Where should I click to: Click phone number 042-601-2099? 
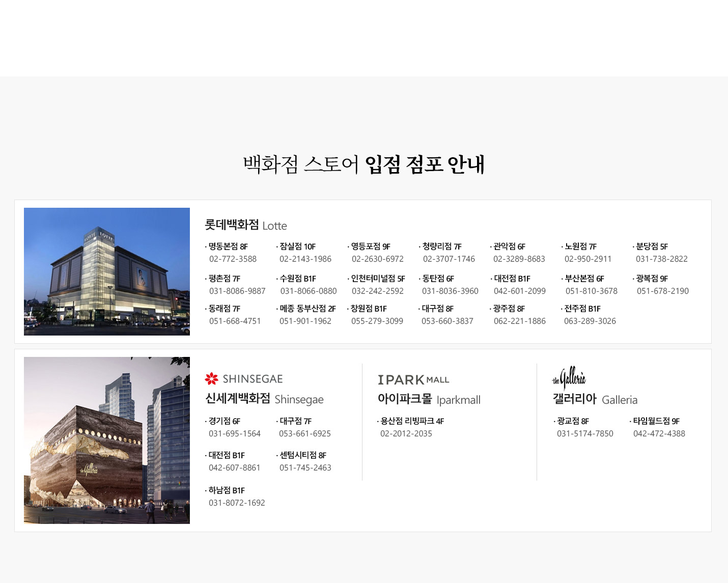[x=520, y=291]
